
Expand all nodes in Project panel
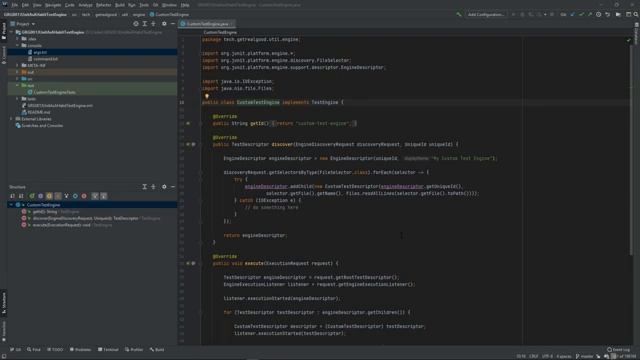pyautogui.click(x=144, y=24)
